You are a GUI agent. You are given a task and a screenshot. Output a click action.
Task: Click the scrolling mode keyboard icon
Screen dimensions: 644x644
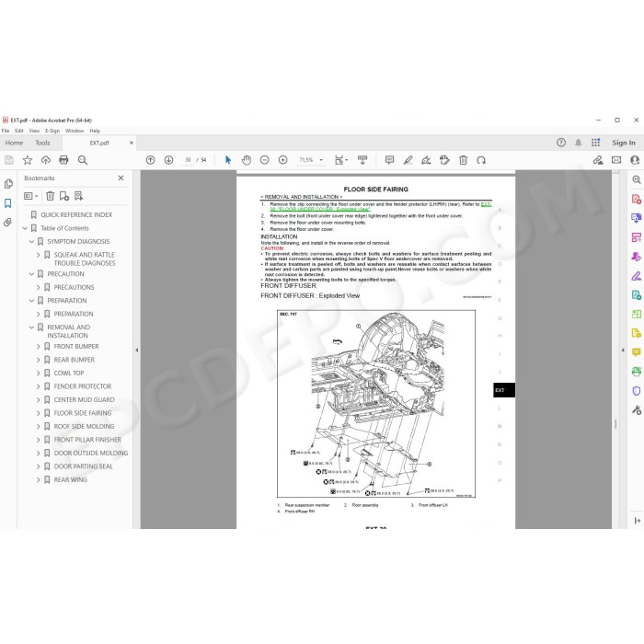362,160
